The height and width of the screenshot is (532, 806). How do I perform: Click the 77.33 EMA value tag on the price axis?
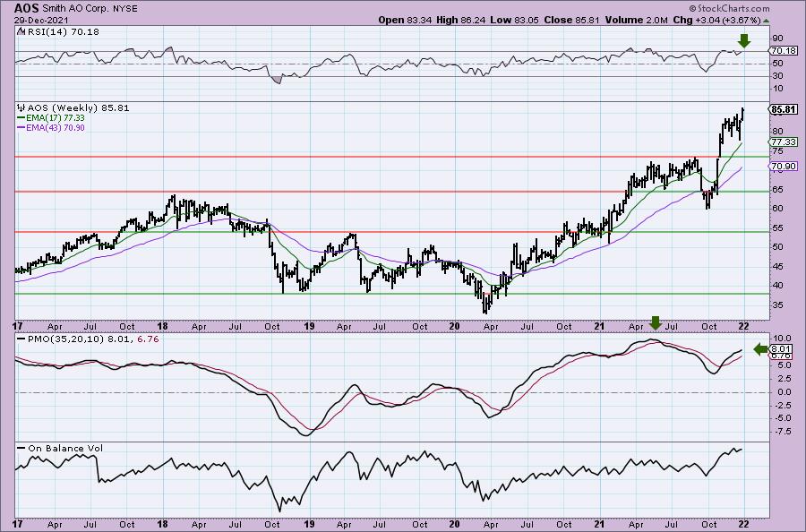click(784, 142)
